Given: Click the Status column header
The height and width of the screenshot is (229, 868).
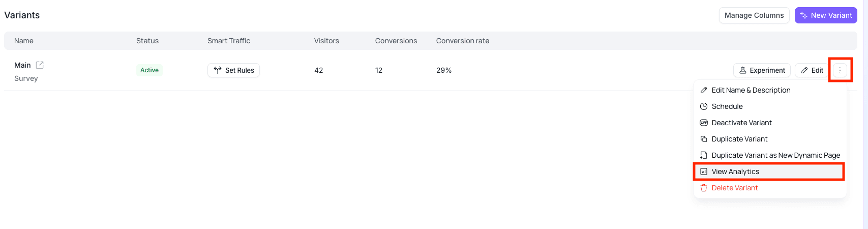Looking at the screenshot, I should pos(147,41).
